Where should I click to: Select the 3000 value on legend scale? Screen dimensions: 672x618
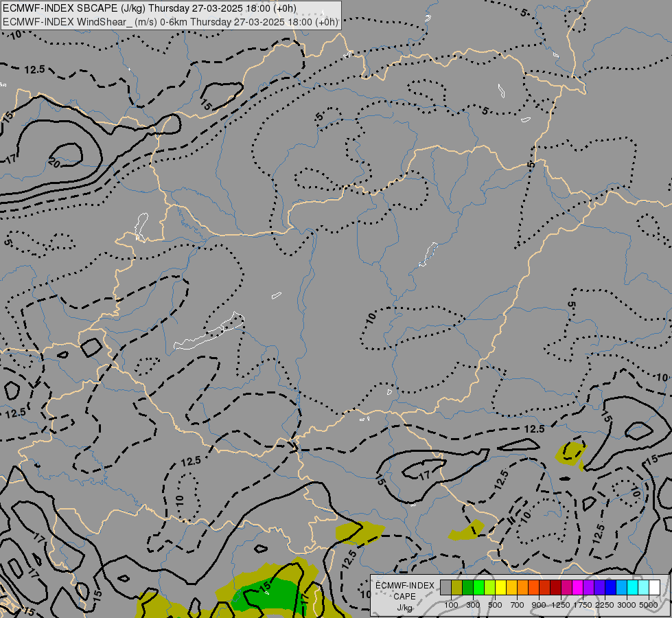[x=627, y=605]
